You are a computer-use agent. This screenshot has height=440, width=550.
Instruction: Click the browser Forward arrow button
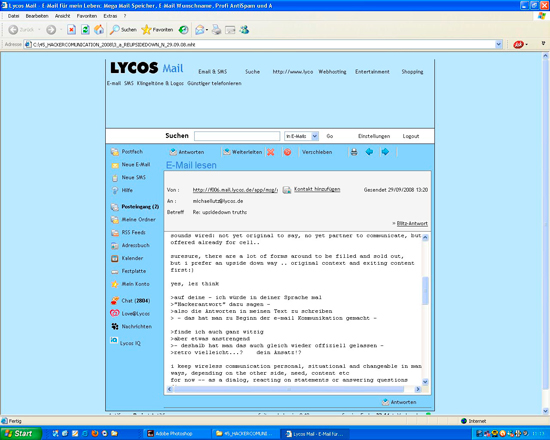click(x=51, y=30)
